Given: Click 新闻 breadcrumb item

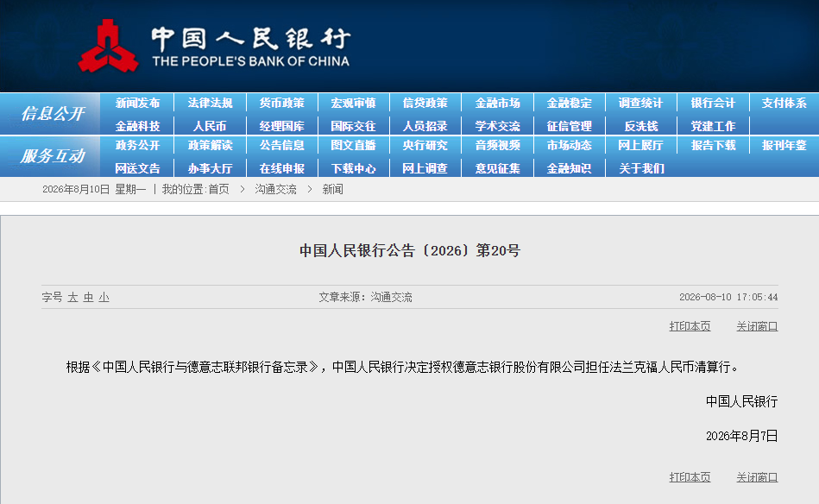Looking at the screenshot, I should 333,189.
